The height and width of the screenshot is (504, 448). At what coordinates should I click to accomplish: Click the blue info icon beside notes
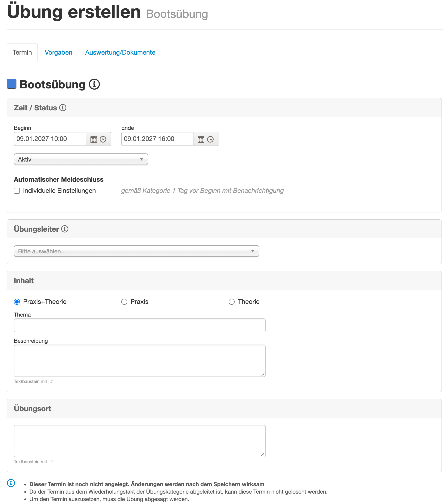11,483
